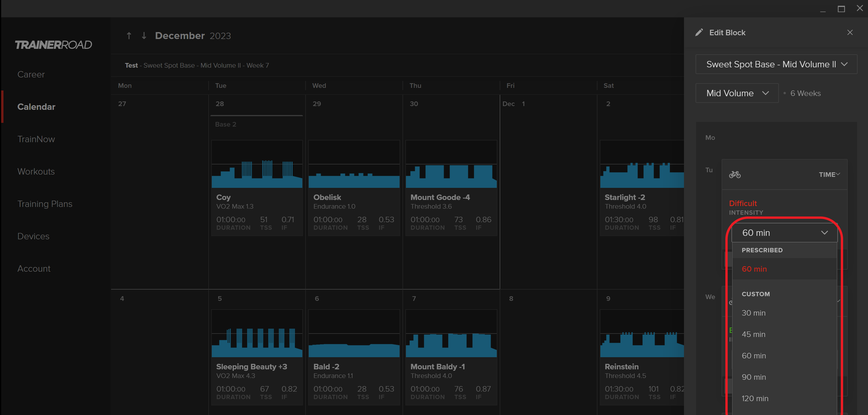
Task: Select calendar day 27
Action: click(x=122, y=104)
